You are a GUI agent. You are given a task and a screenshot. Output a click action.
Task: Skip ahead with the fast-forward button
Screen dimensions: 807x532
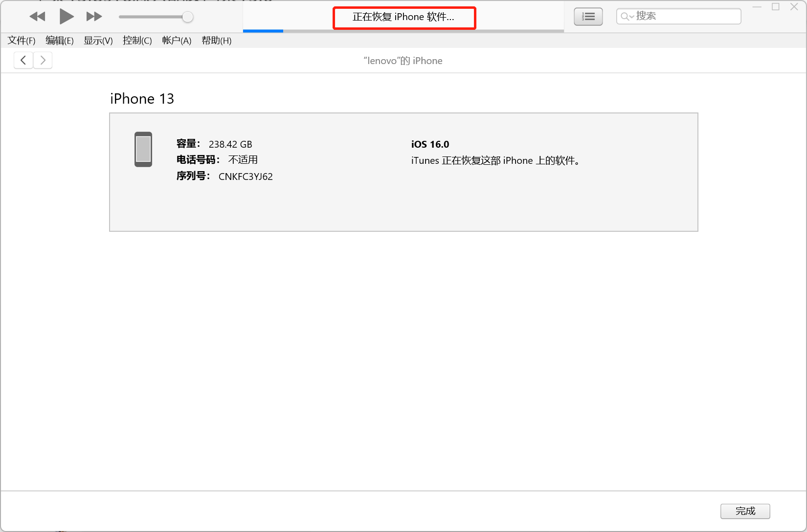(x=94, y=17)
